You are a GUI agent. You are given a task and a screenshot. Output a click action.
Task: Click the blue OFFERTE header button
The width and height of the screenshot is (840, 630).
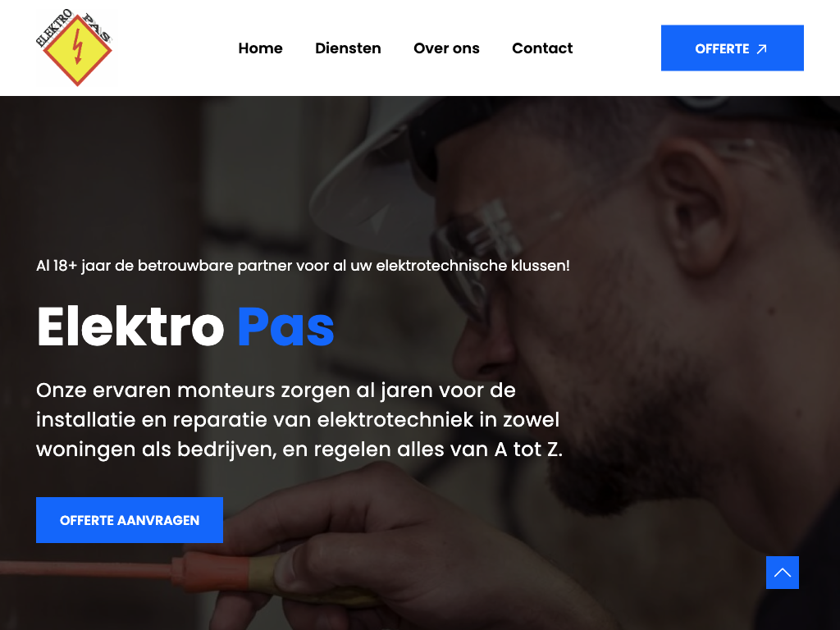click(733, 48)
